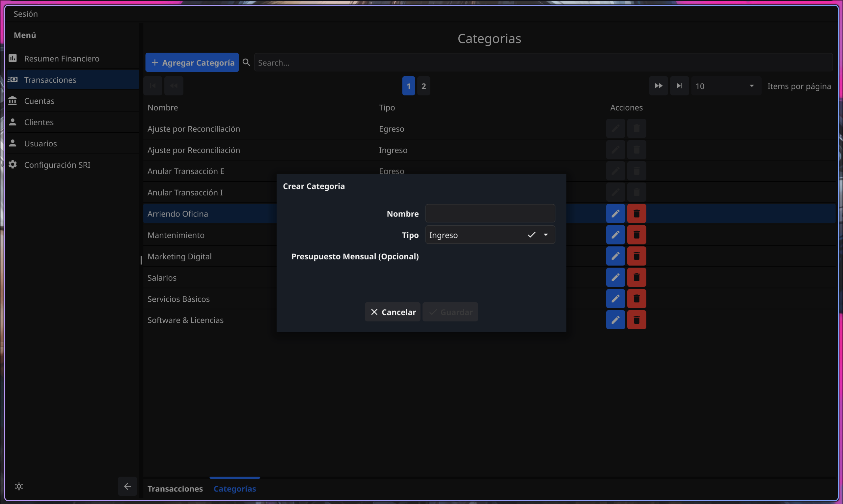Click trash icon for Servicios Básicos row
Viewport: 843px width, 504px height.
(x=636, y=298)
